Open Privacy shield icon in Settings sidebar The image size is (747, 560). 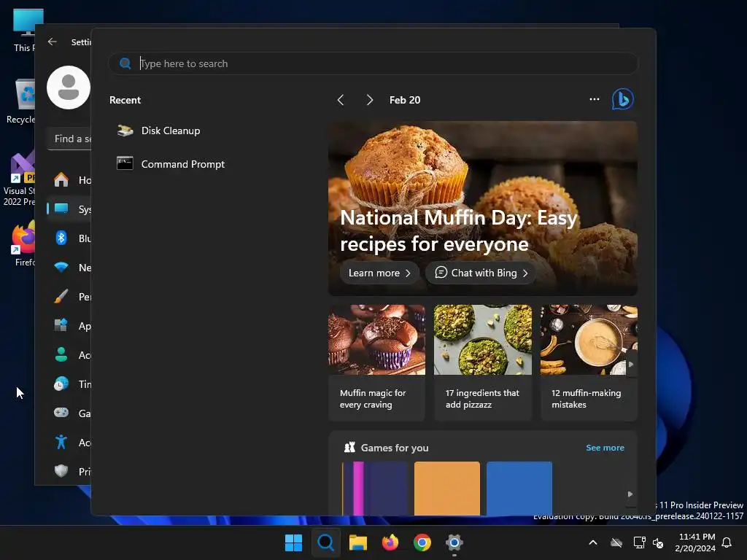(61, 472)
